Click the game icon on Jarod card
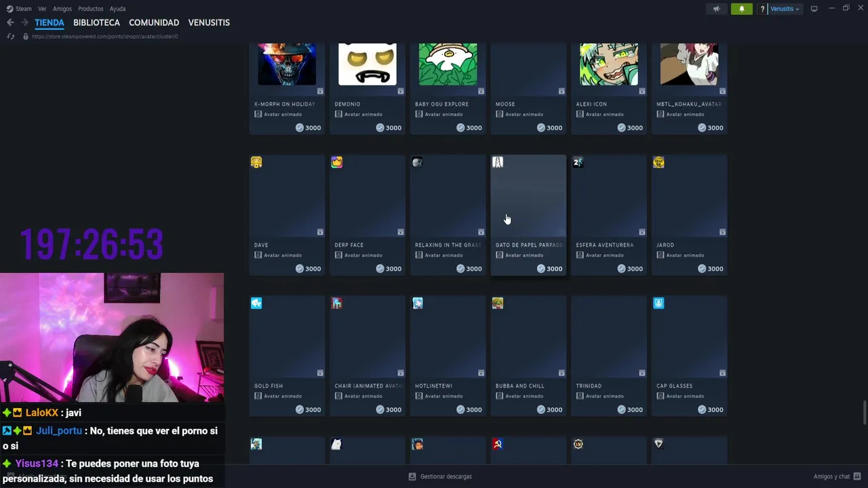The image size is (868, 488). coord(658,162)
